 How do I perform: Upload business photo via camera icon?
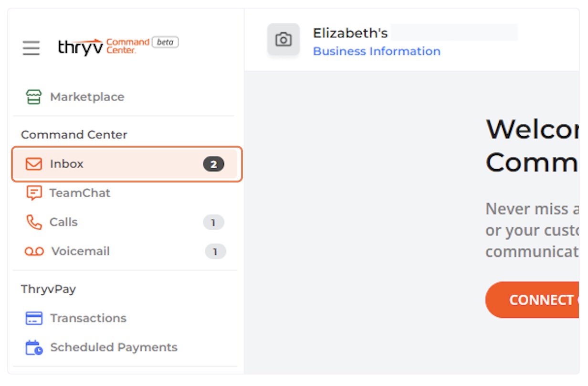[283, 40]
